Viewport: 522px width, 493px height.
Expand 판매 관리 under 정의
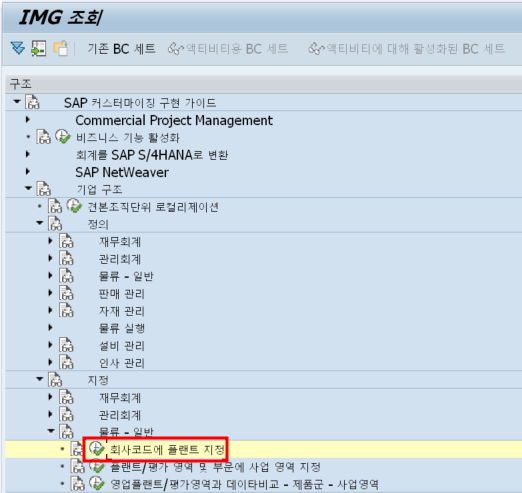[x=50, y=293]
